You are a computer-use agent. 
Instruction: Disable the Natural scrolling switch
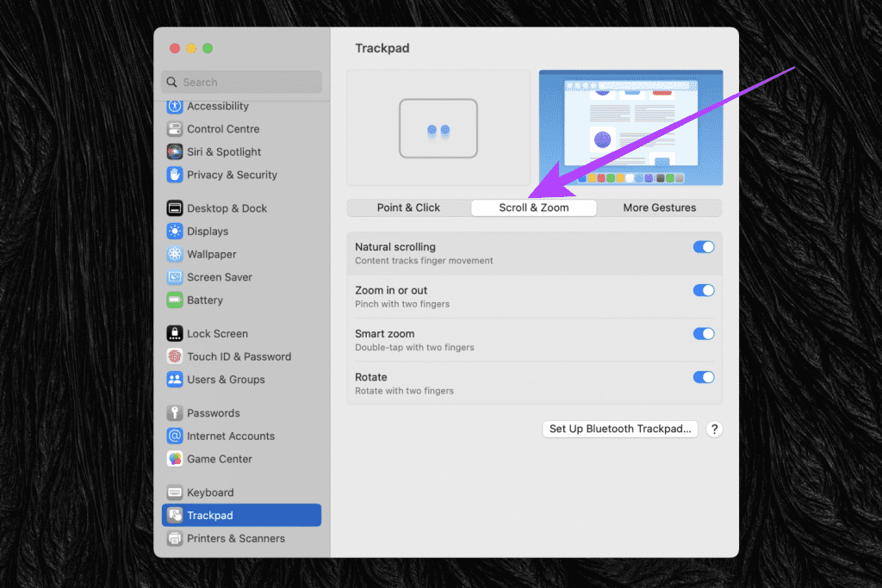[x=703, y=247]
